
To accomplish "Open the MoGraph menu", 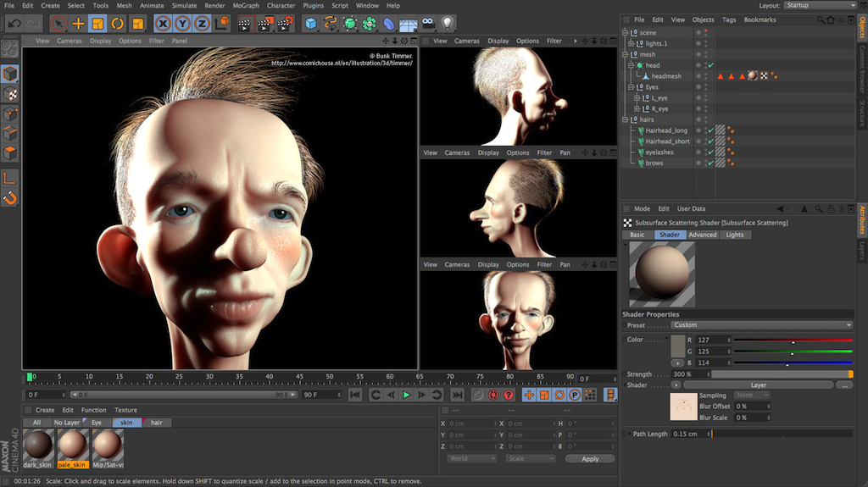I will (x=246, y=6).
